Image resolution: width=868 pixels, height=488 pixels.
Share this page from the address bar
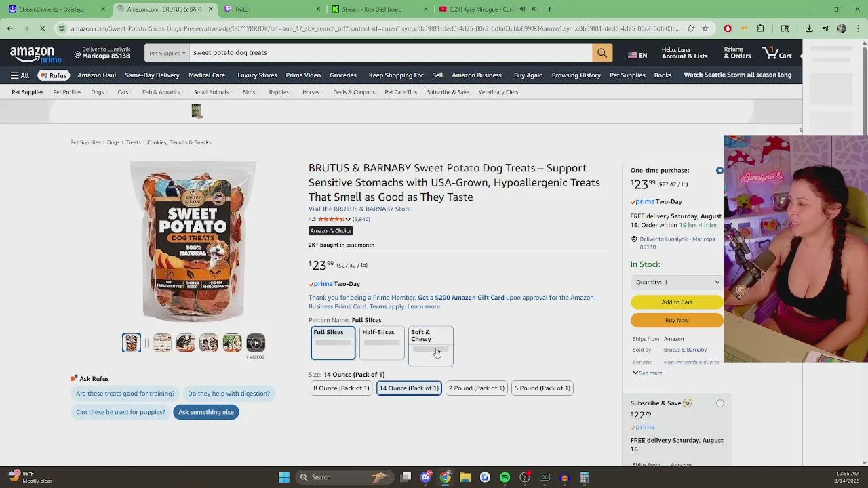[691, 28]
